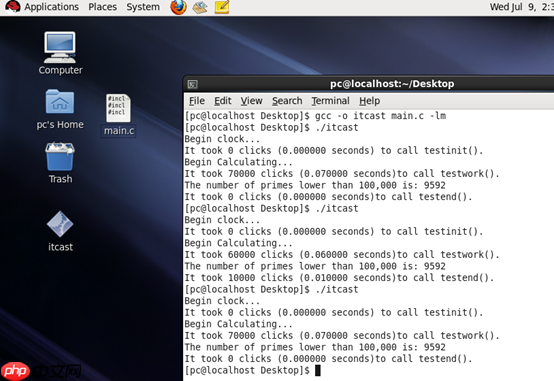Open the Applications menu in top panel
The height and width of the screenshot is (381, 554).
pyautogui.click(x=51, y=7)
